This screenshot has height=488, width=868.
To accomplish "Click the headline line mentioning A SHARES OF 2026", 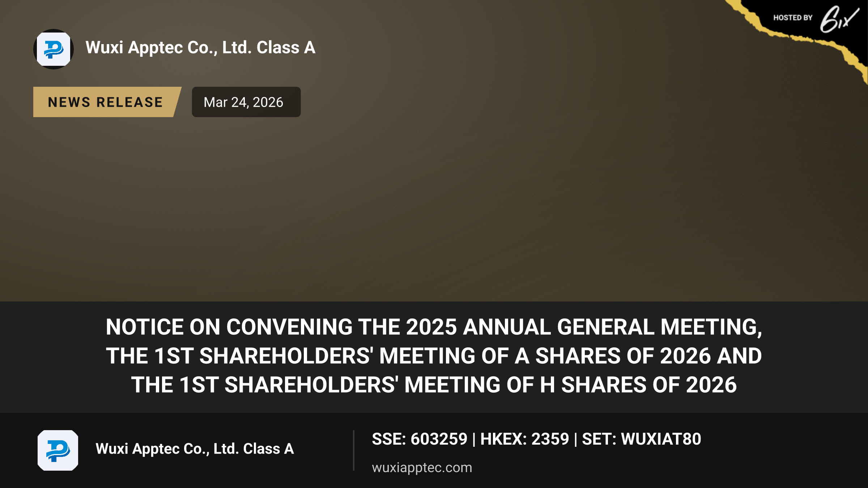I will (434, 356).
